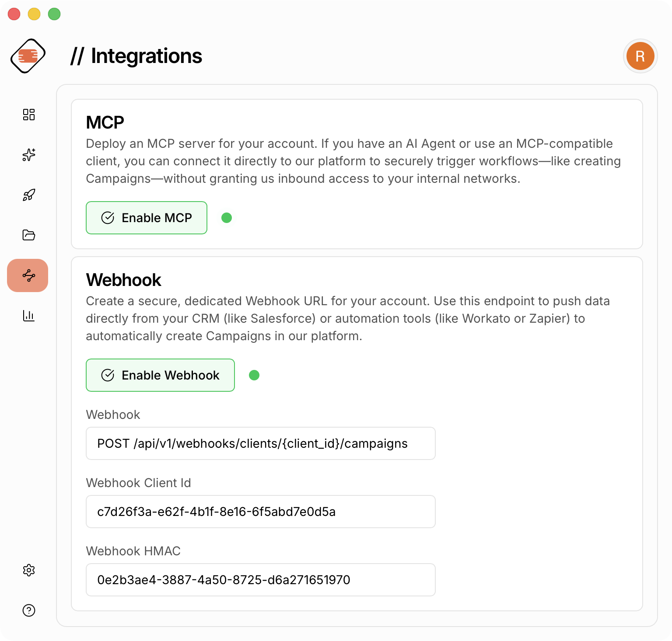Open the AI sparkles sidebar icon
This screenshot has height=641, width=672.
(29, 155)
